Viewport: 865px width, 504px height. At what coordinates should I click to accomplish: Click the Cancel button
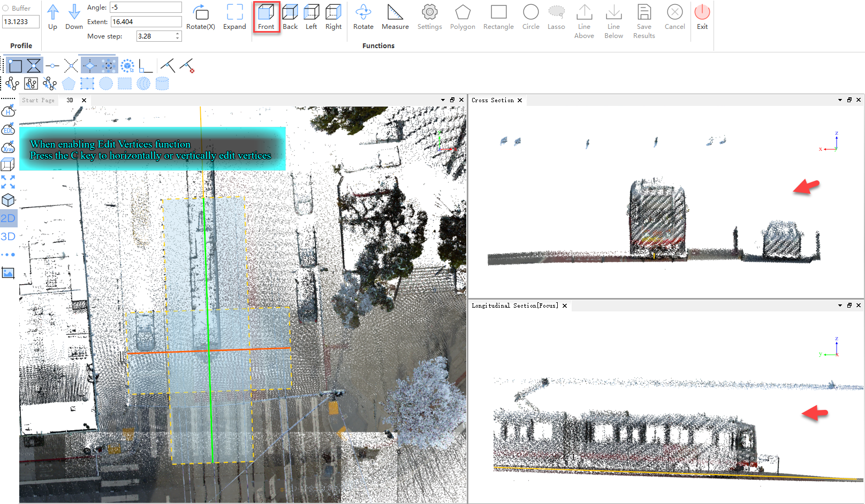(x=675, y=17)
